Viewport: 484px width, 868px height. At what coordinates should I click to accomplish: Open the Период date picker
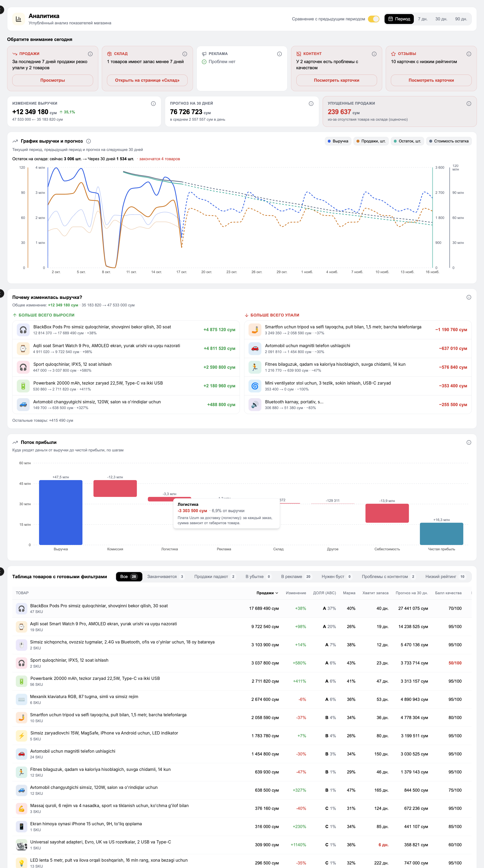pos(399,19)
